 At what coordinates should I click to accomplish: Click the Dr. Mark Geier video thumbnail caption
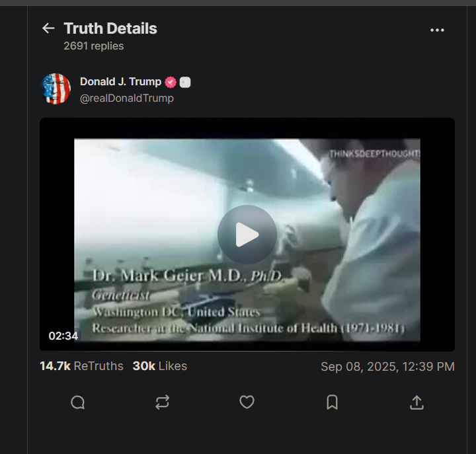pyautogui.click(x=187, y=276)
